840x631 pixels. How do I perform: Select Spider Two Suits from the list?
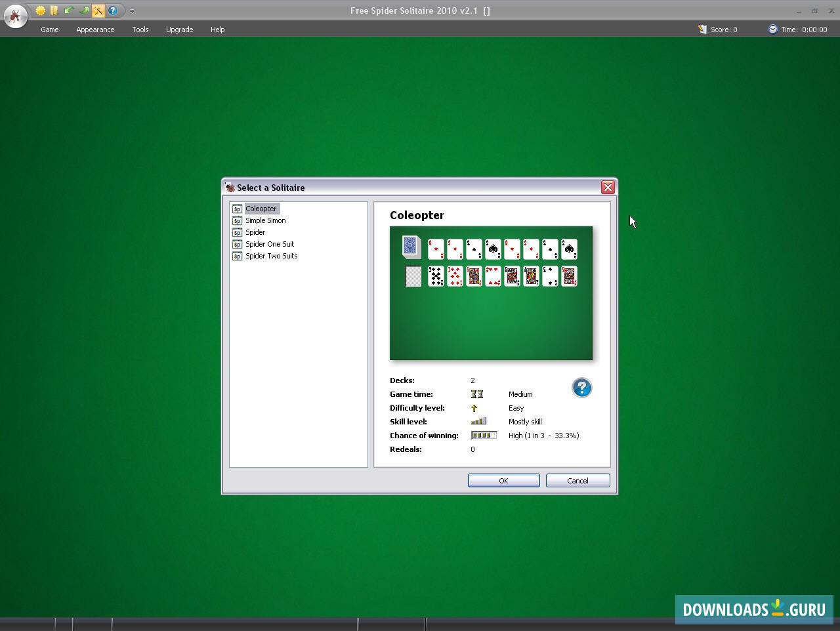pyautogui.click(x=271, y=256)
